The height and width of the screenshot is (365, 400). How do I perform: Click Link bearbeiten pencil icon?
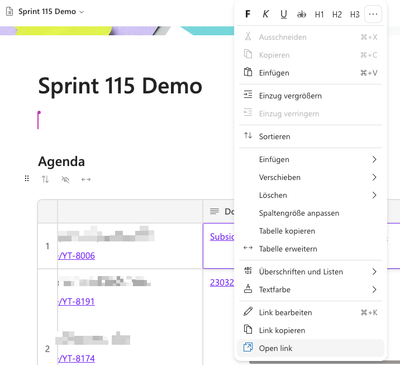pos(248,311)
